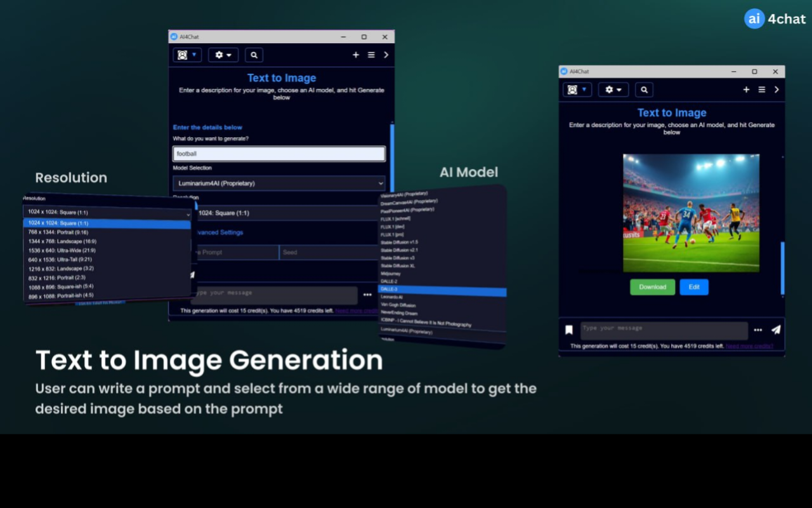
Task: Click the three-dots options in the left window
Action: 367,295
